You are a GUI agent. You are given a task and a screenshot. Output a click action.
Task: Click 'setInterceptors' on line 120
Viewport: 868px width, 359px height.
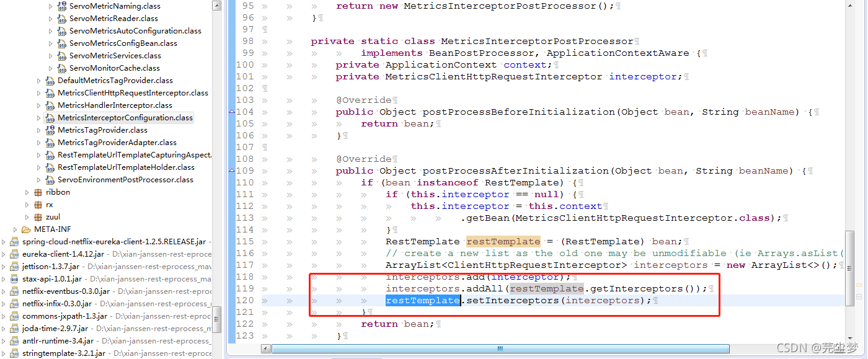coord(513,301)
